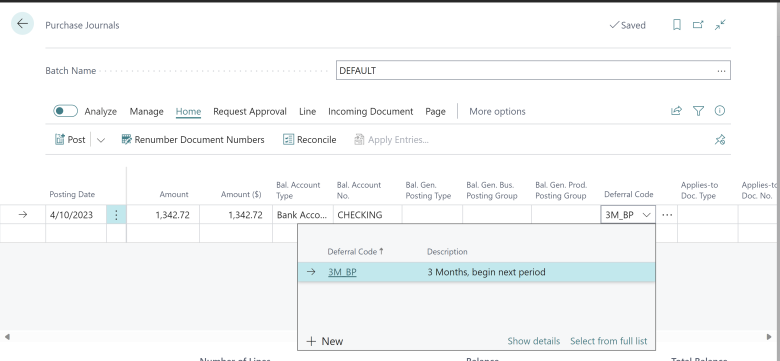Pin the action bar icon
Viewport: 780px width, 361px height.
pyautogui.click(x=720, y=140)
